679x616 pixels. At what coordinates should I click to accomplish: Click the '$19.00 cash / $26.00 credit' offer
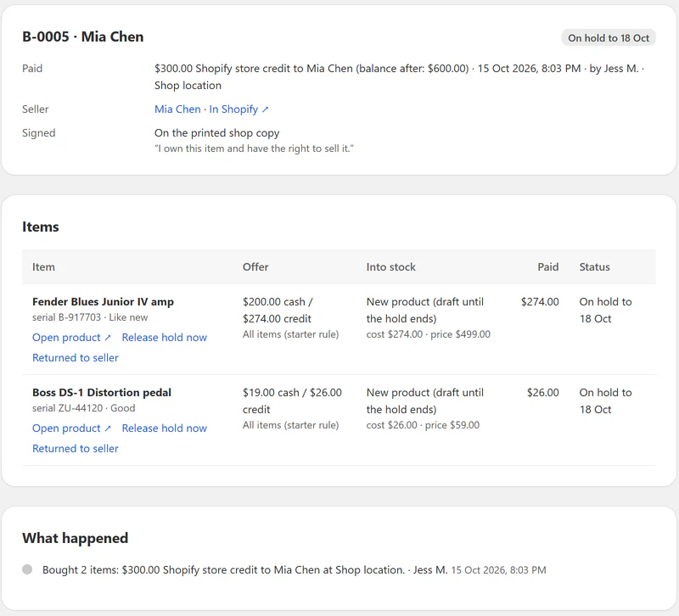pyautogui.click(x=292, y=400)
